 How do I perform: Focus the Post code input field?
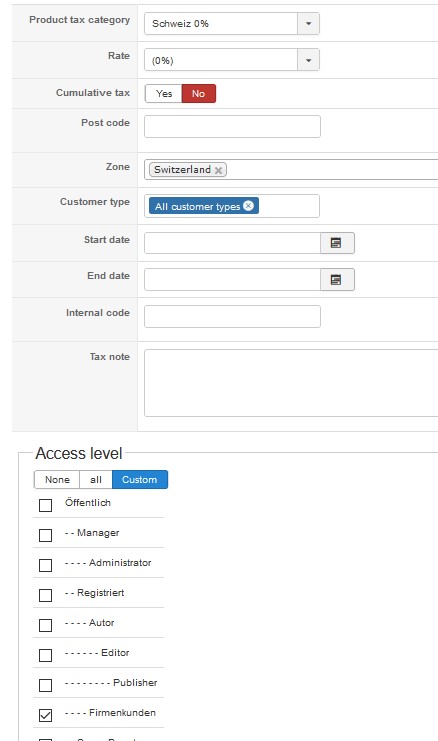pos(232,127)
